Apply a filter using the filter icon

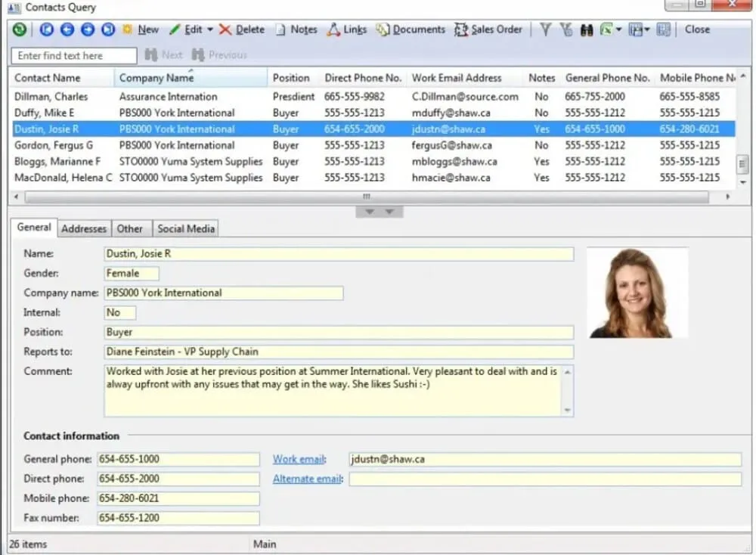(546, 29)
